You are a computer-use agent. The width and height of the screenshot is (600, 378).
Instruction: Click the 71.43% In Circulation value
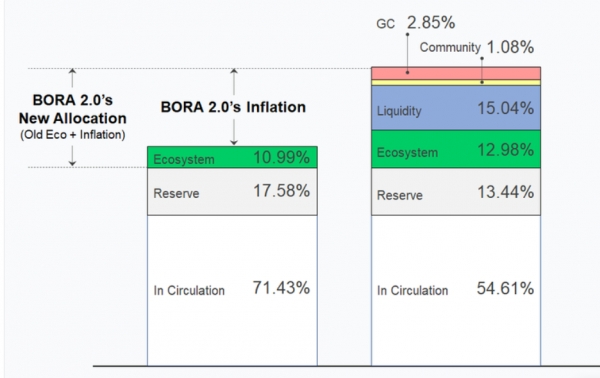pyautogui.click(x=281, y=288)
